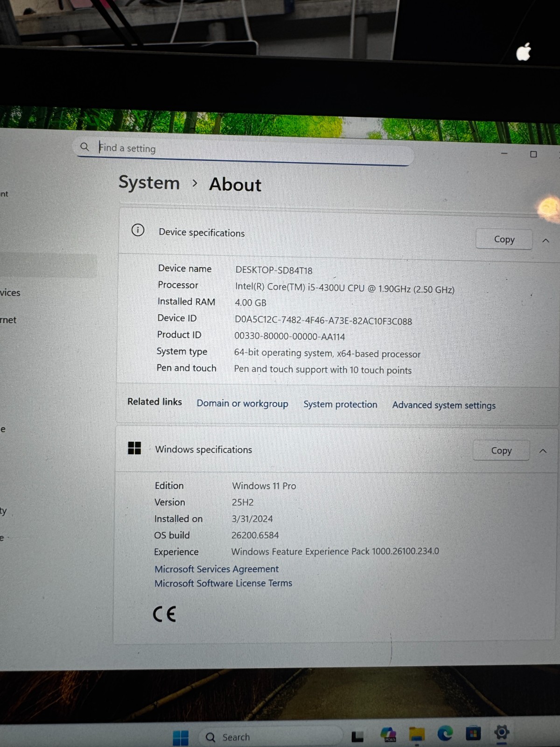The height and width of the screenshot is (747, 560).
Task: Click the Windows logo beside Windows specifications
Action: (x=134, y=448)
